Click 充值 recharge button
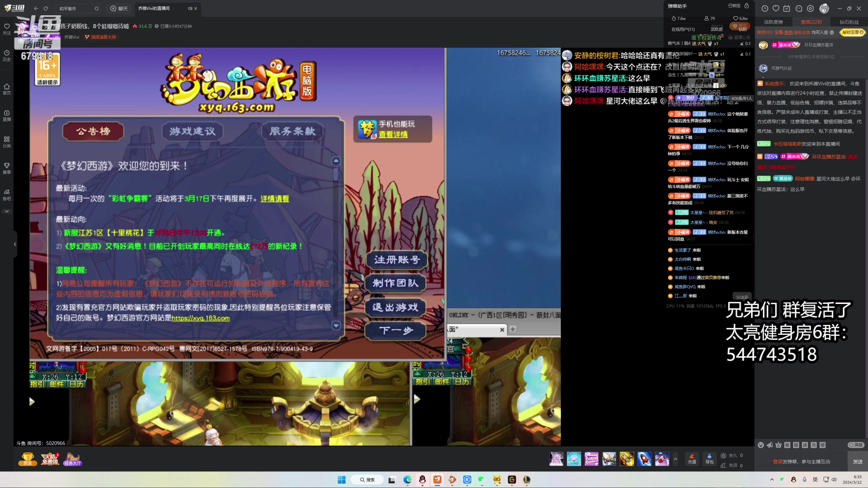 692,459
